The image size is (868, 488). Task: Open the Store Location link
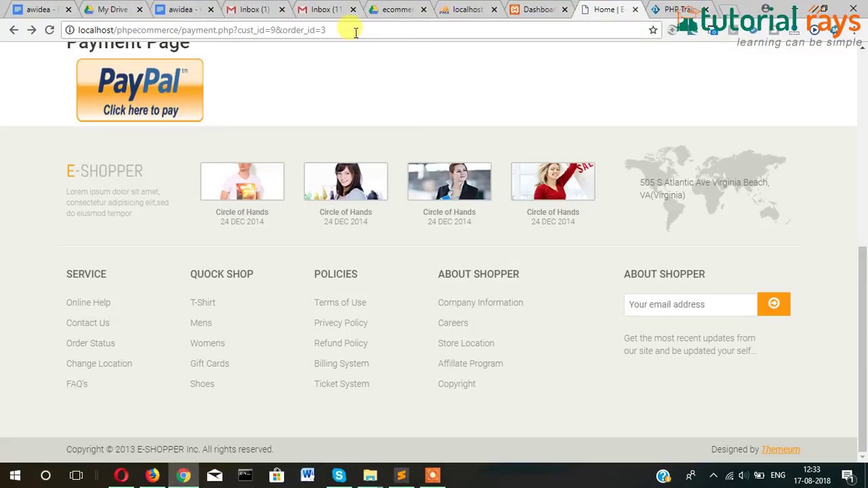(466, 343)
